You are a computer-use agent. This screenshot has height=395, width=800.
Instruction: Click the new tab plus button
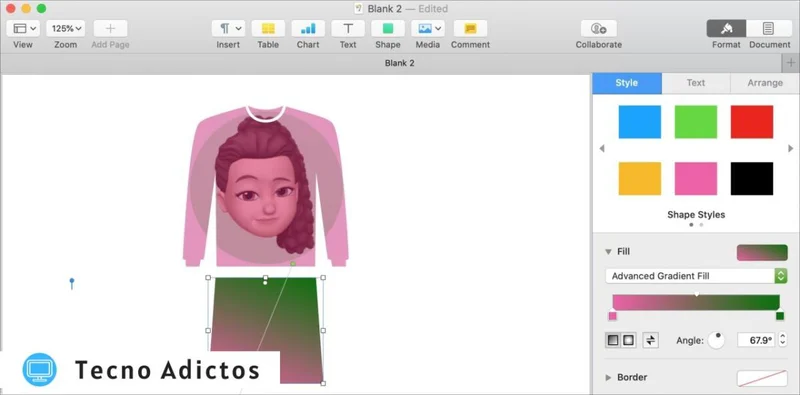pyautogui.click(x=791, y=63)
